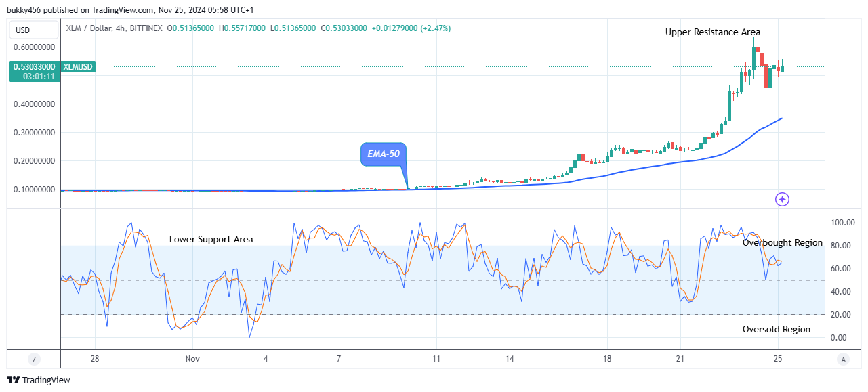Click the EMA-50 callout label
This screenshot has width=868, height=392.
point(384,154)
